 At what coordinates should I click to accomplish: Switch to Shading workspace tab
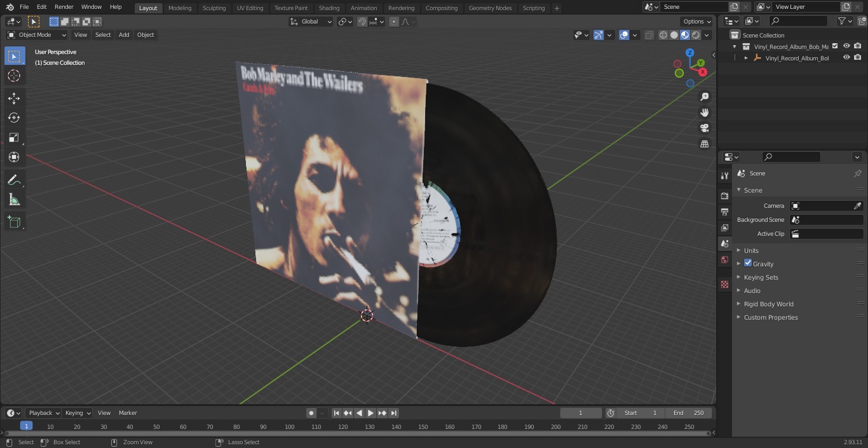point(329,8)
